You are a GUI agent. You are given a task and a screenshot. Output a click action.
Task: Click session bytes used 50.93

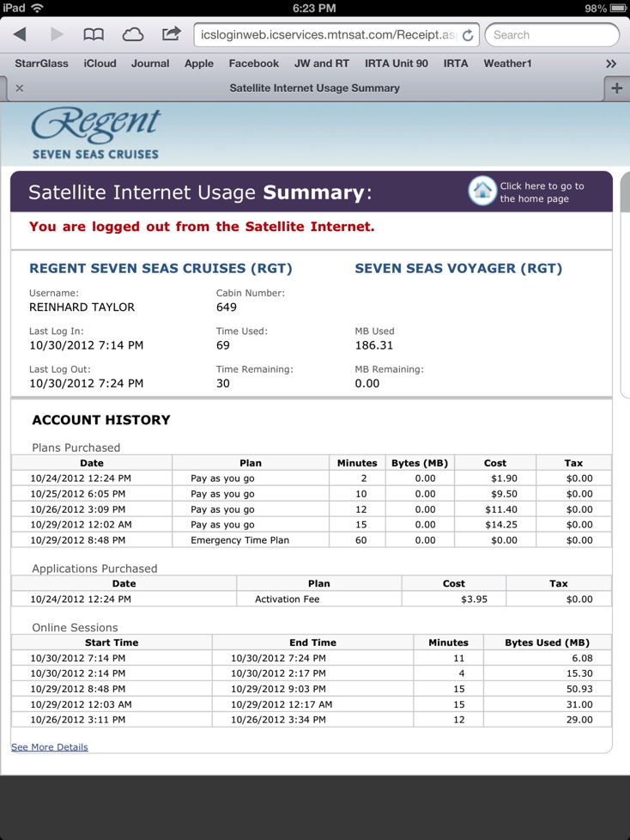pos(579,688)
